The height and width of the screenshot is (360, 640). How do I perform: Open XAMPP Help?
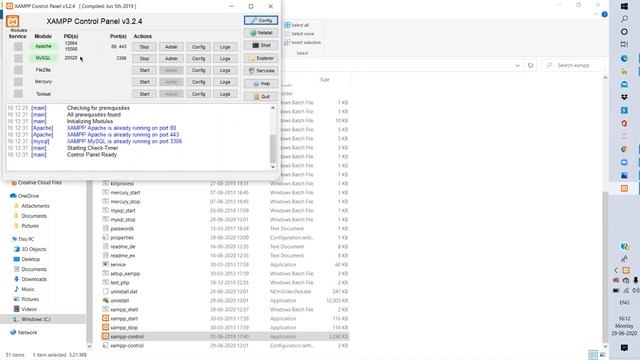pyautogui.click(x=261, y=84)
